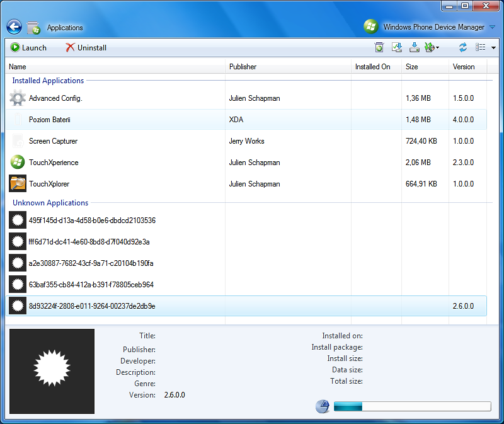Select the 8d93224f-2808-e011-9264-00237de2db9e entry
504x424 pixels.
click(92, 306)
